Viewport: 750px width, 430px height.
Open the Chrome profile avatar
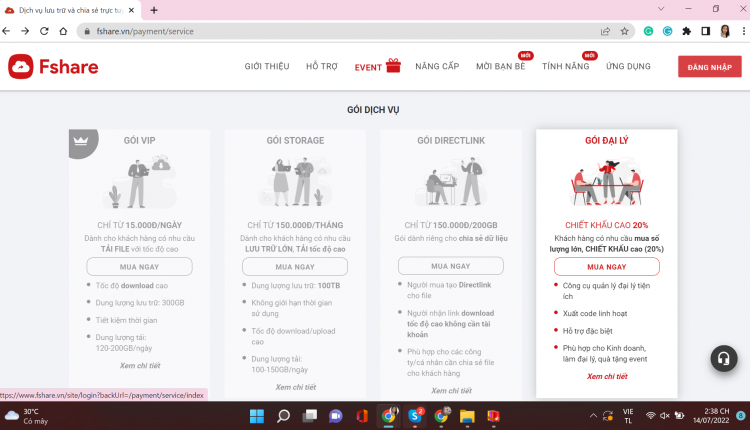tap(725, 31)
